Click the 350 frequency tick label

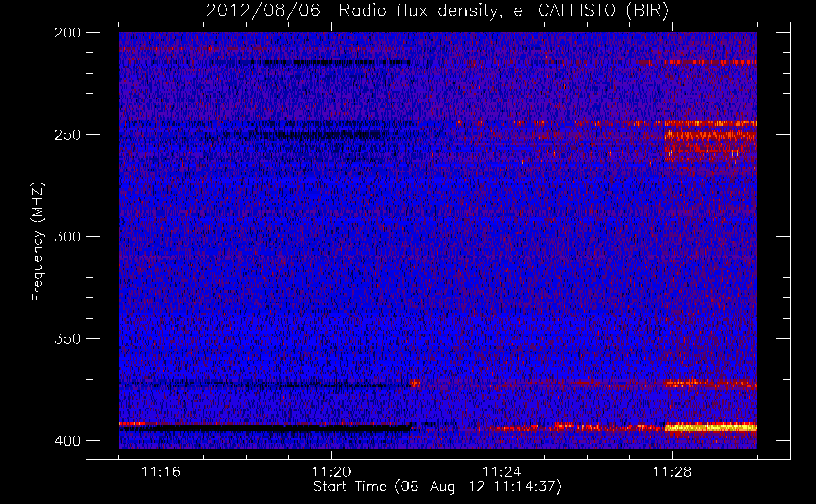[x=67, y=338]
